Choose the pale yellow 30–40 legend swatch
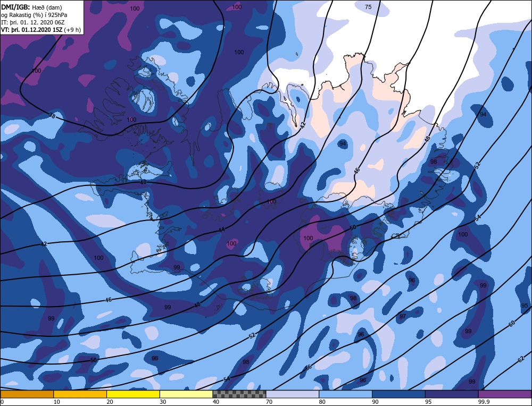Image resolution: width=532 pixels, height=406 pixels. pos(186,394)
